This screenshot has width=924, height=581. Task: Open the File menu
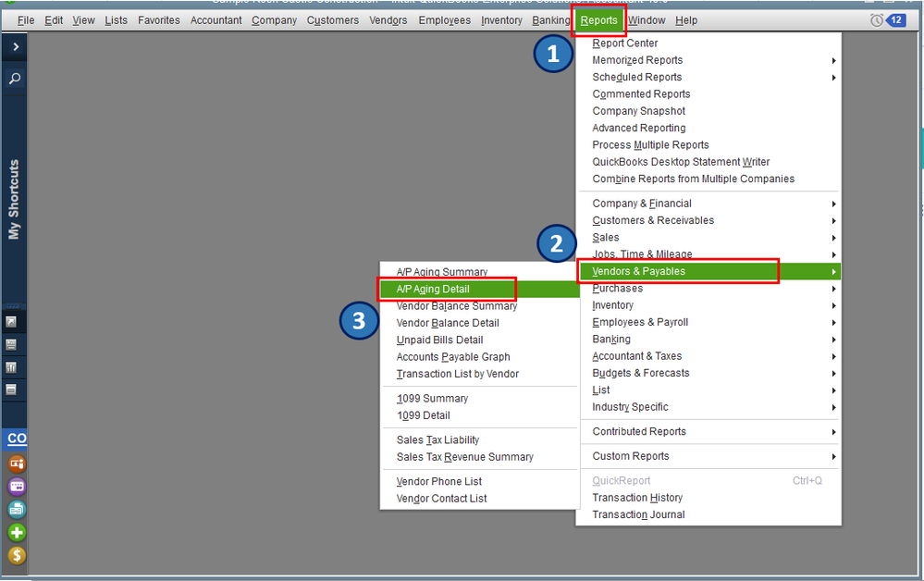point(26,20)
